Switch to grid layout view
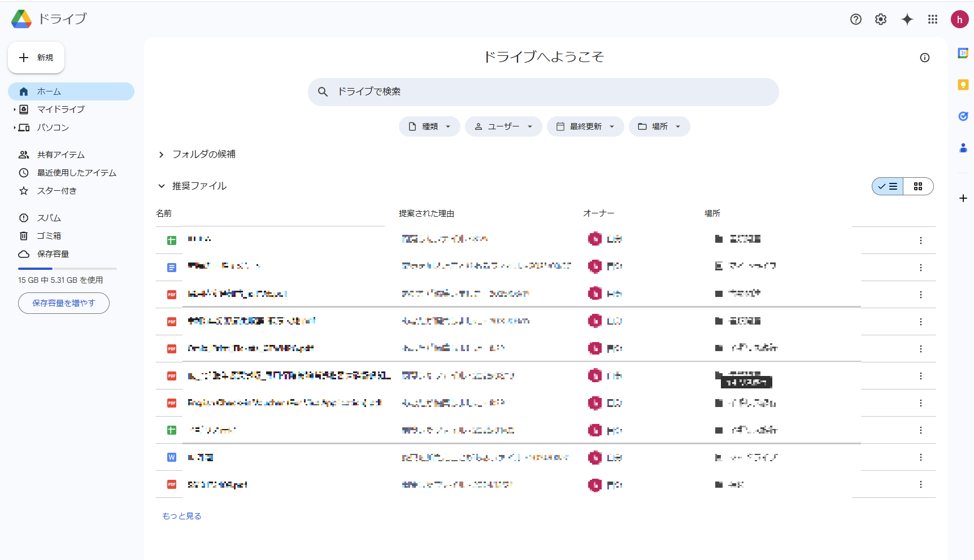The width and height of the screenshot is (974, 560). pos(918,186)
